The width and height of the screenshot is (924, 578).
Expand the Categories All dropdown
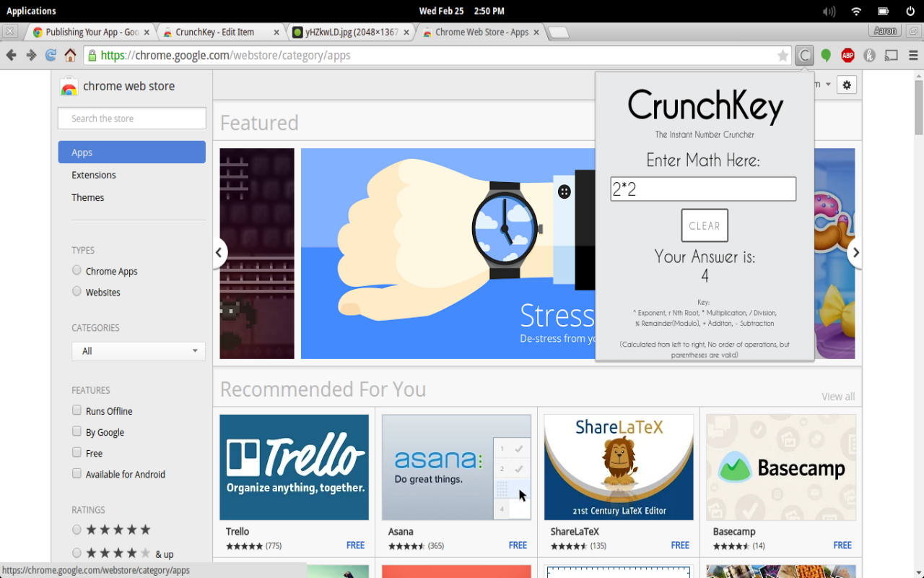pyautogui.click(x=139, y=351)
